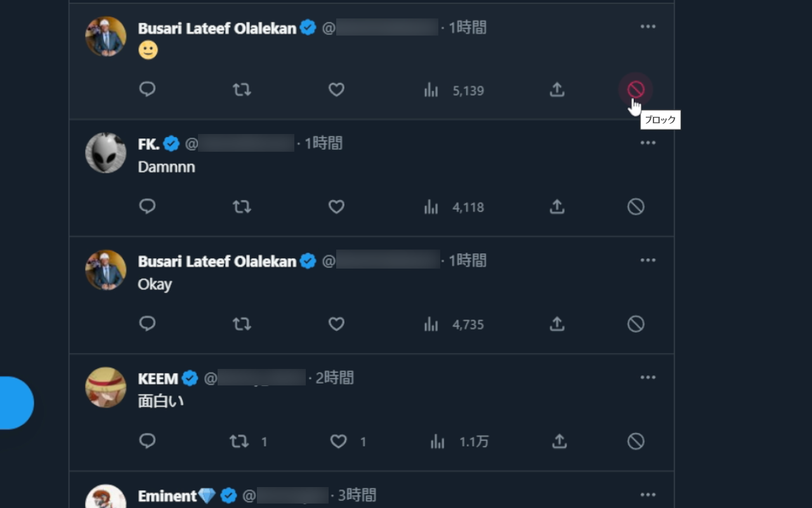View analytics on the 5,139-view tweet
812x508 pixels.
tap(431, 90)
